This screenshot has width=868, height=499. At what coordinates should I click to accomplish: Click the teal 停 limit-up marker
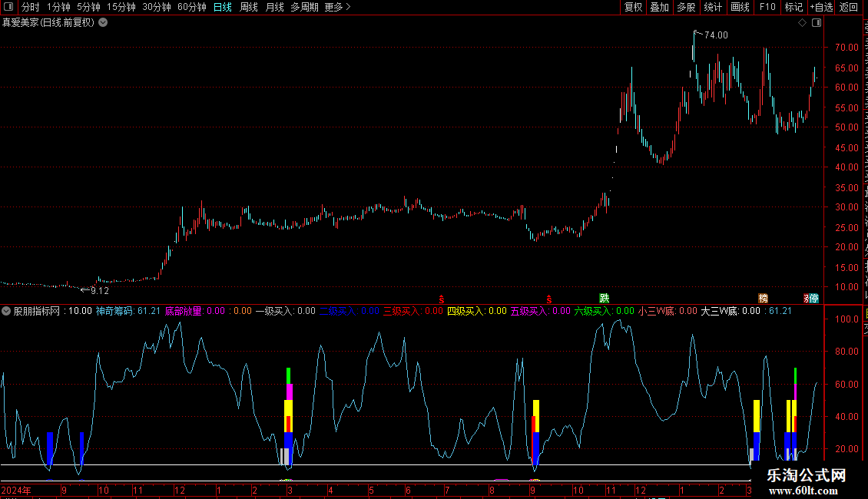tap(814, 299)
